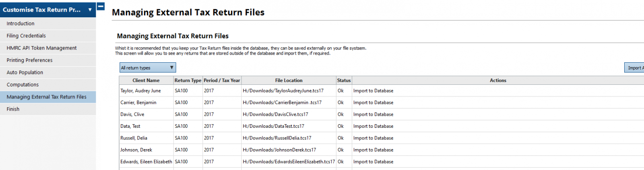
Task: Open the Computations step
Action: pyautogui.click(x=23, y=85)
